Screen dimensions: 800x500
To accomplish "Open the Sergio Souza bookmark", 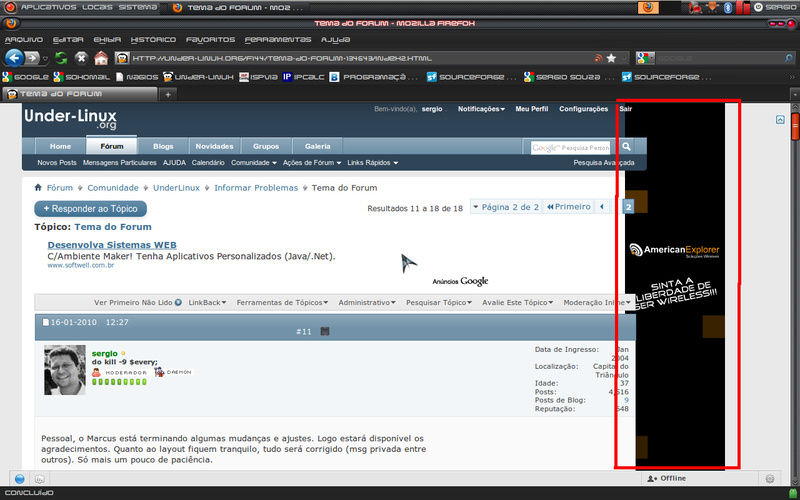I will tap(569, 77).
